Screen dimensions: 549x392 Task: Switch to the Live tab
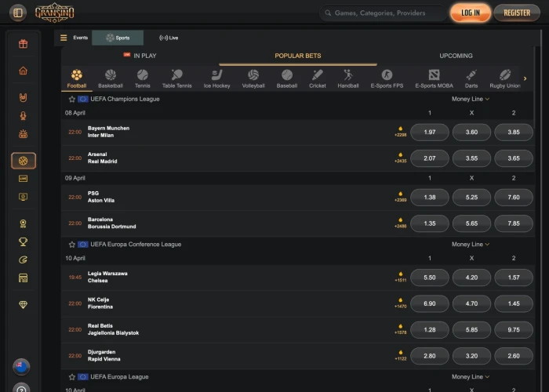pos(169,38)
